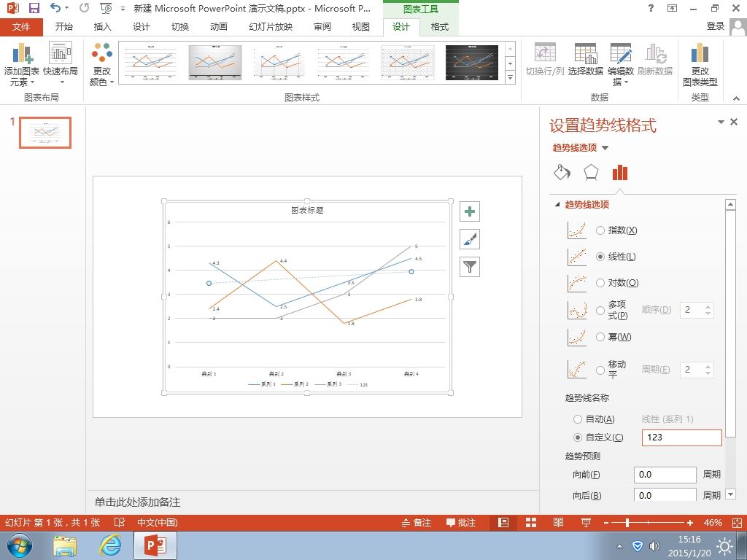
Task: Open Customize Quick Access Toolbar dropdown
Action: pyautogui.click(x=123, y=9)
